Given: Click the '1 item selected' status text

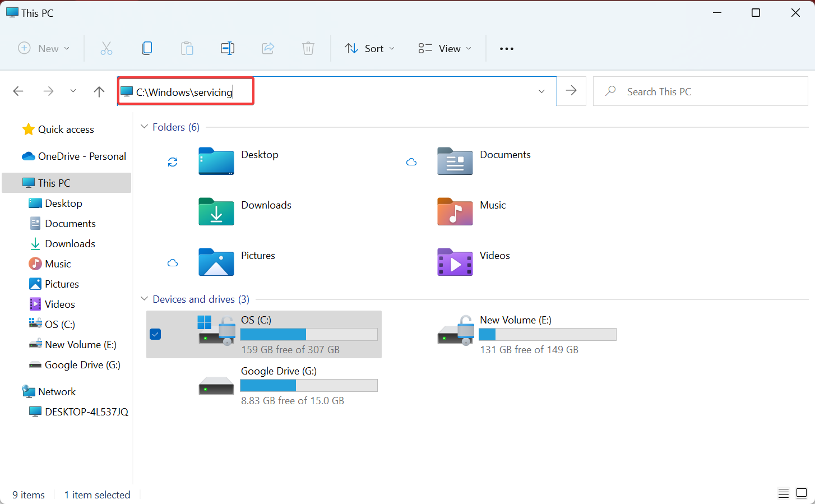Looking at the screenshot, I should [98, 495].
